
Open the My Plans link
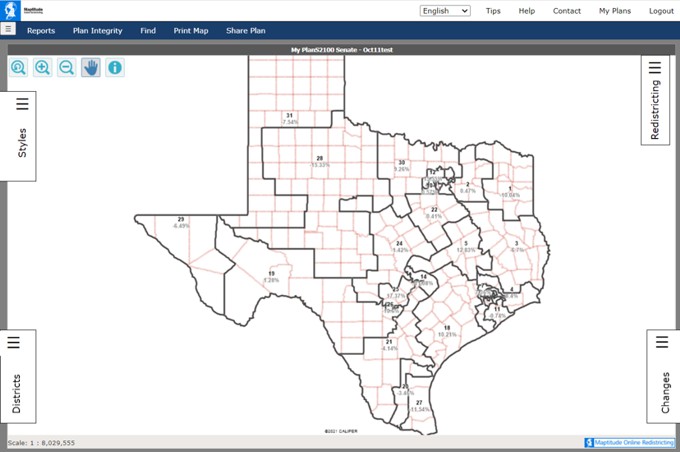[x=616, y=11]
